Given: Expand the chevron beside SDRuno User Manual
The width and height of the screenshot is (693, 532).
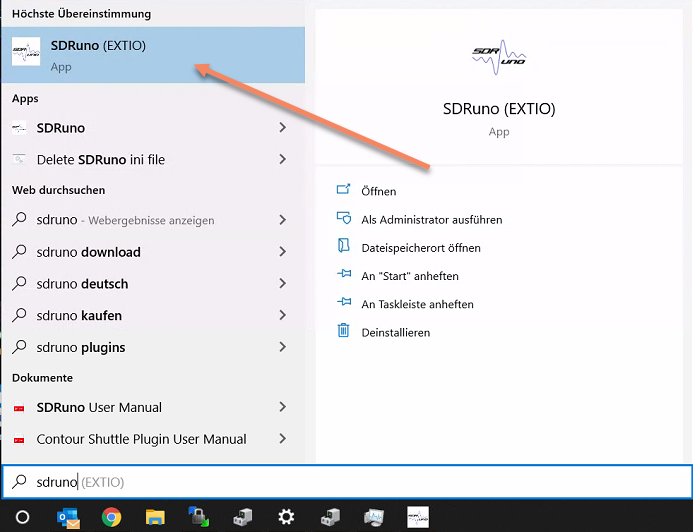Looking at the screenshot, I should (282, 407).
